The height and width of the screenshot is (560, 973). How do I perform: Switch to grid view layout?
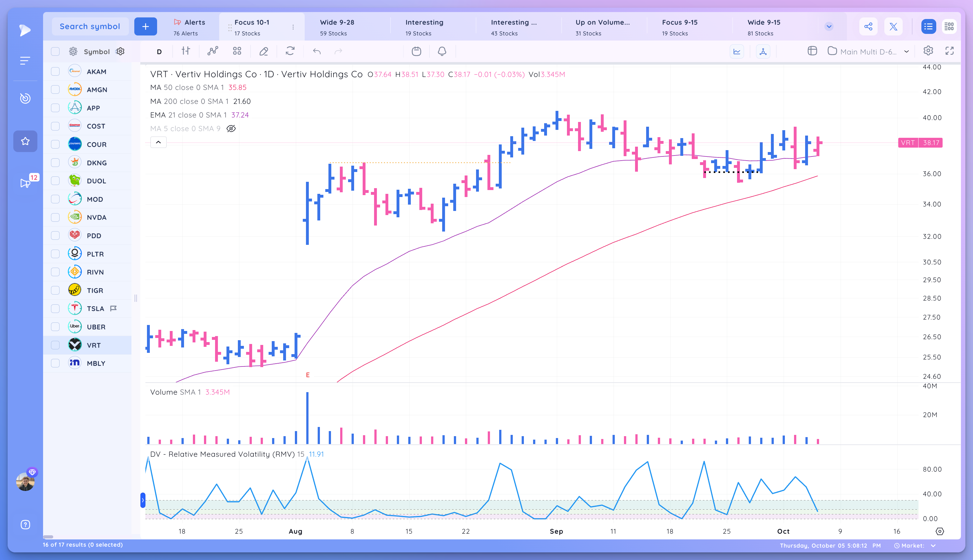(949, 27)
